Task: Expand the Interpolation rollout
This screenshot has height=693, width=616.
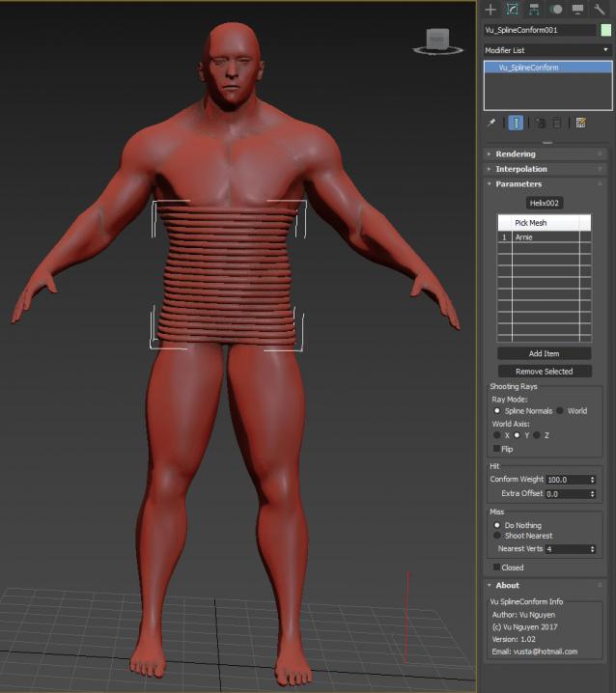Action: point(521,169)
